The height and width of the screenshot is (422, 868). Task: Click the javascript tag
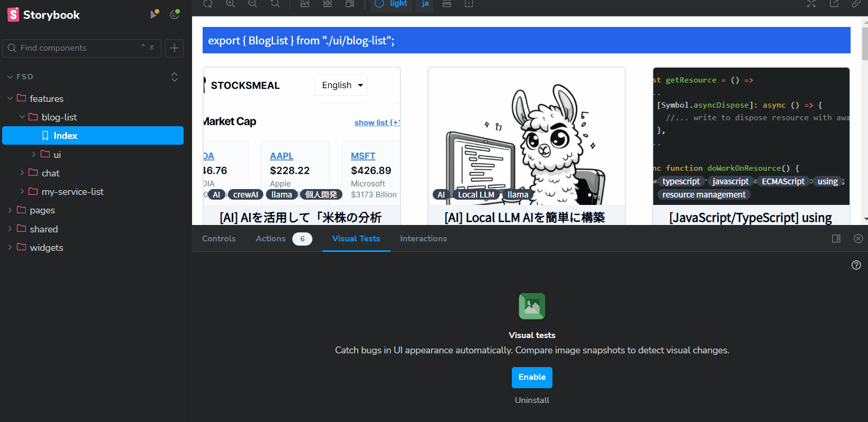[731, 182]
